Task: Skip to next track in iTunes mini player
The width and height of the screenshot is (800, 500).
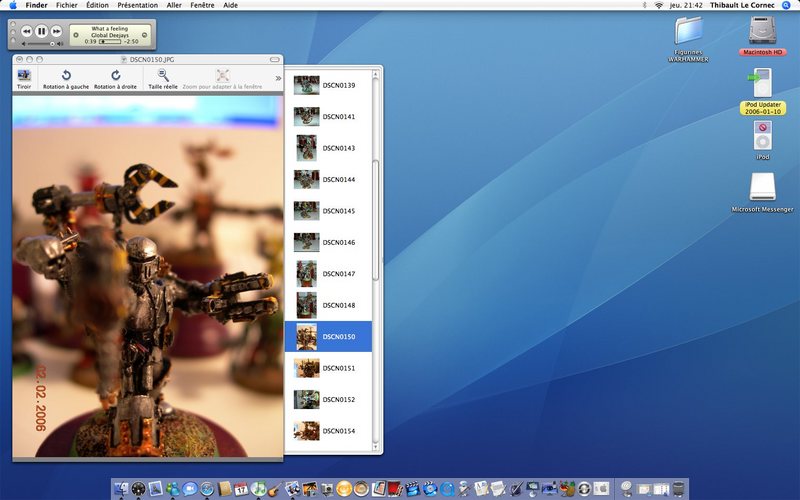Action: 57,31
